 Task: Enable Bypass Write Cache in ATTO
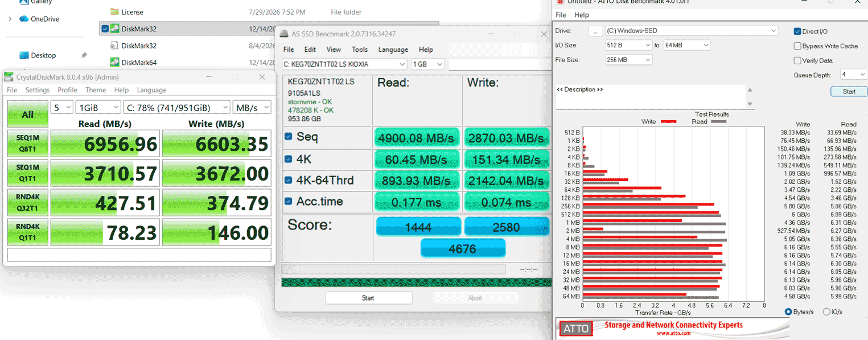(797, 46)
